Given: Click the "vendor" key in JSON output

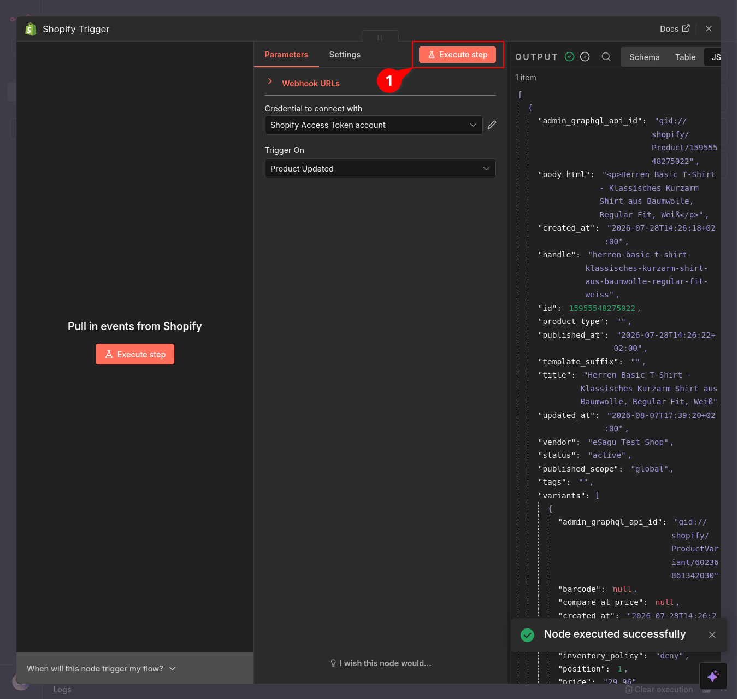Looking at the screenshot, I should click(558, 442).
